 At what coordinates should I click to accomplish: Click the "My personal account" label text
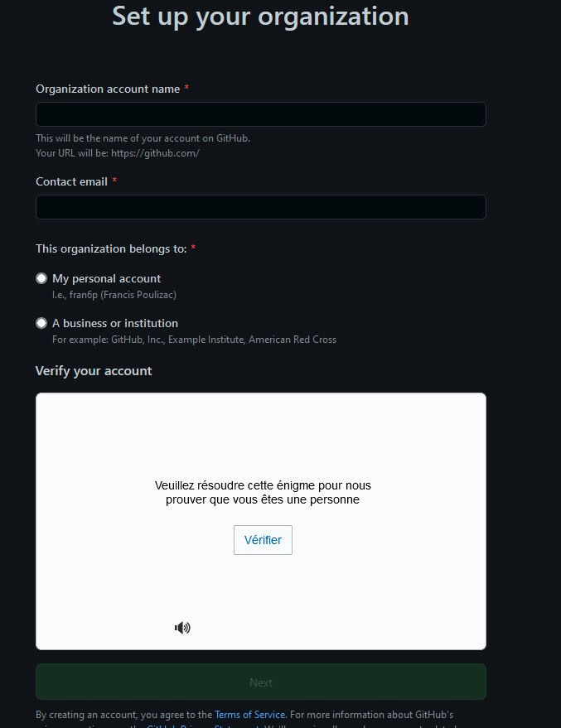106,278
